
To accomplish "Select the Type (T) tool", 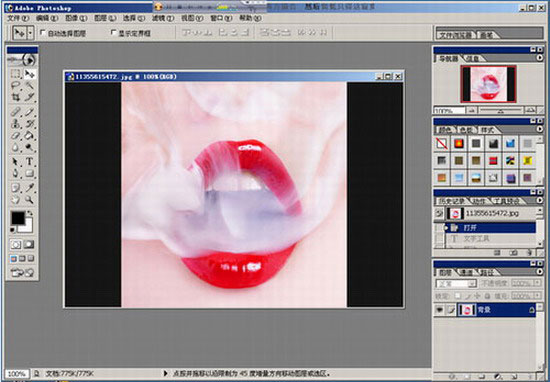I will coord(29,162).
